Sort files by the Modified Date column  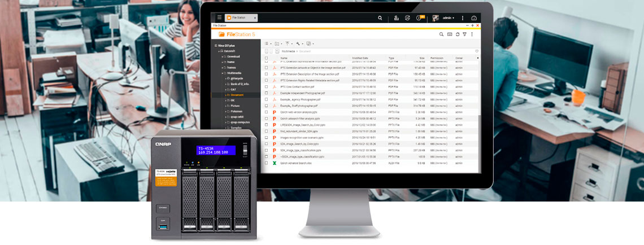pyautogui.click(x=360, y=58)
